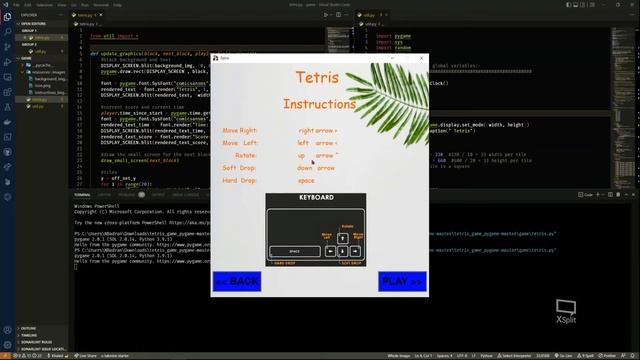
Task: Click the Explorer more actions ellipsis
Action: pos(61,15)
